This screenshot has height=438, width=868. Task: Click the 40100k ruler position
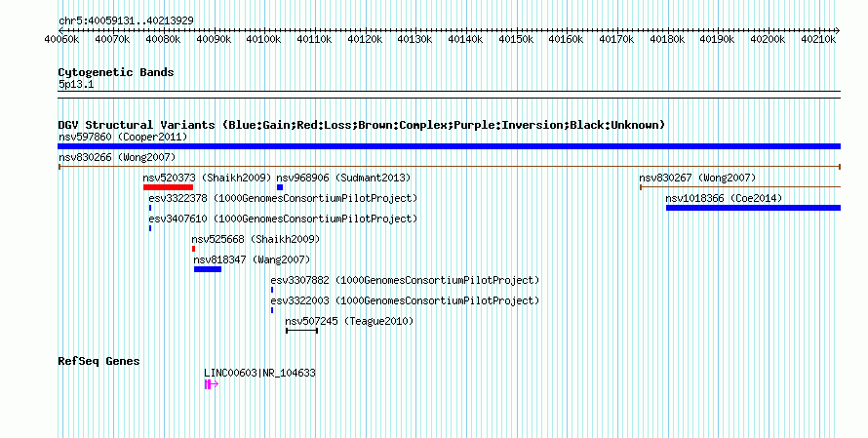(264, 39)
